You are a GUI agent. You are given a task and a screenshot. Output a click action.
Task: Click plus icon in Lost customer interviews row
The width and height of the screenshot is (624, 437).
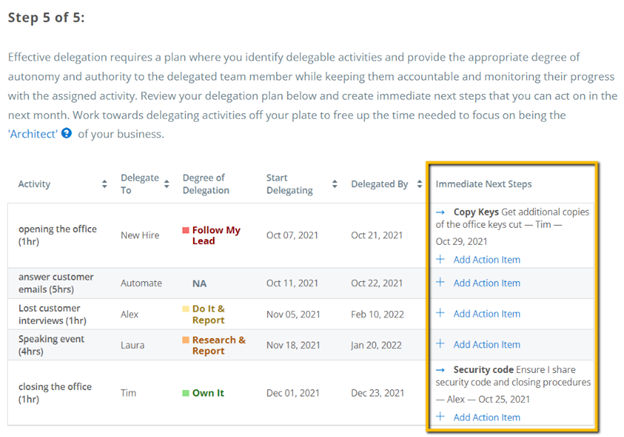440,313
